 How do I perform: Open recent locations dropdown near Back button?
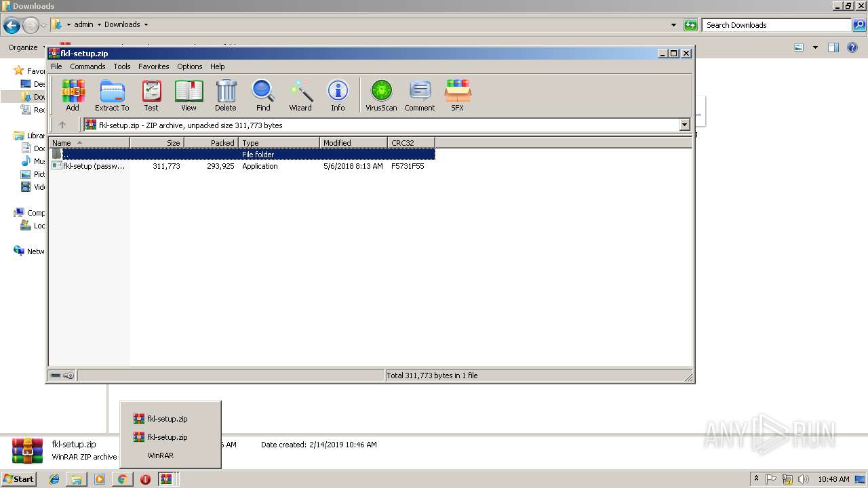(43, 26)
